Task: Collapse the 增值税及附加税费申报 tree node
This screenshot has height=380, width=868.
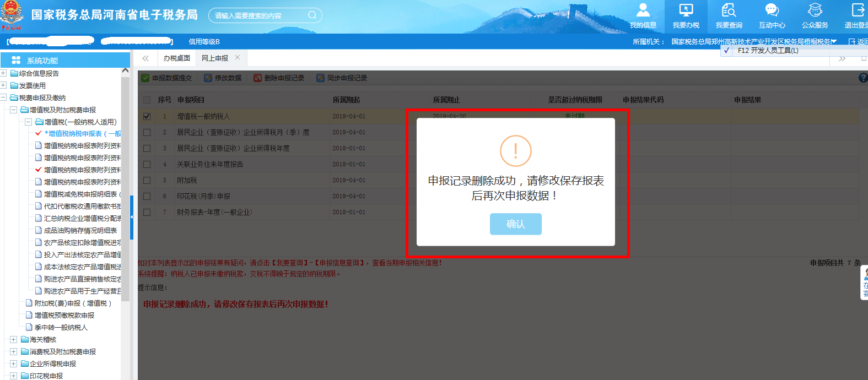Action: (x=13, y=110)
